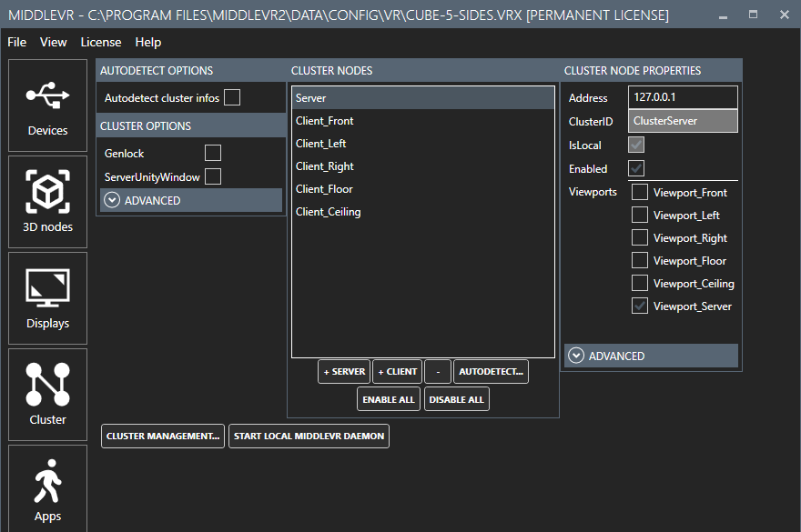Toggle Autodetect cluster infos checkbox

232,97
